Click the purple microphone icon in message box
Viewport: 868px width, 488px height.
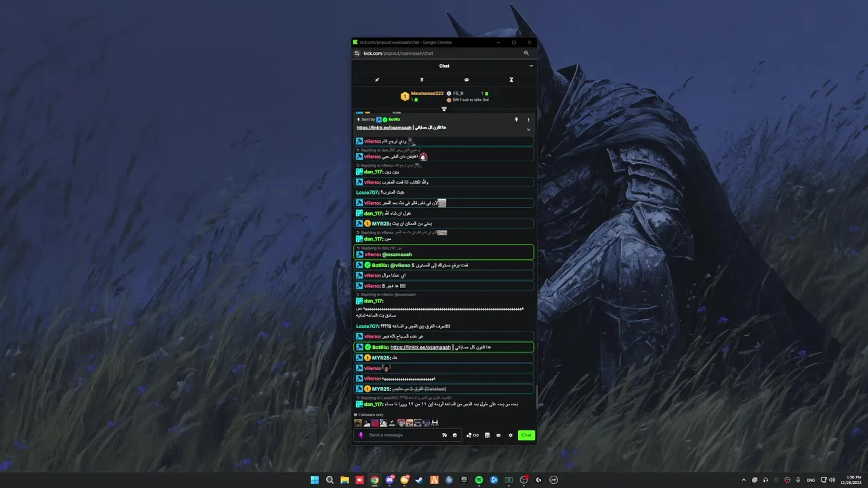(x=361, y=435)
